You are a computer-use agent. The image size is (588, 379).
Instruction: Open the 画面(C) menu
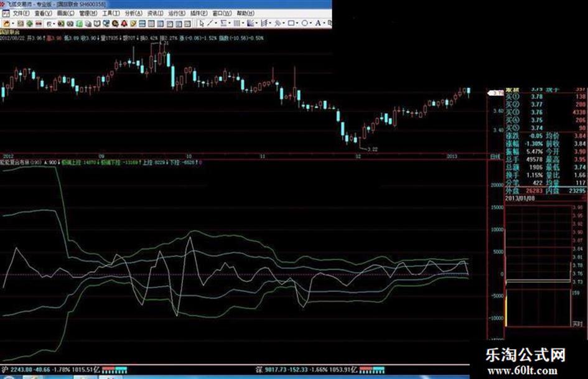pyautogui.click(x=65, y=14)
